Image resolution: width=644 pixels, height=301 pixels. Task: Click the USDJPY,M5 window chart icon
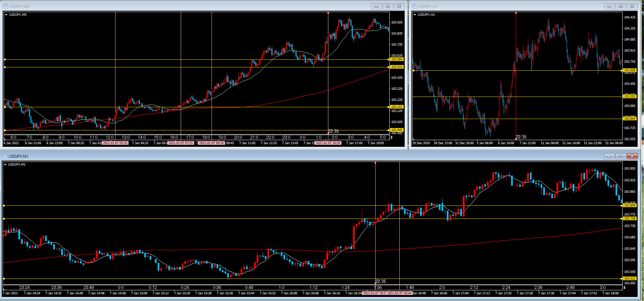5,6
